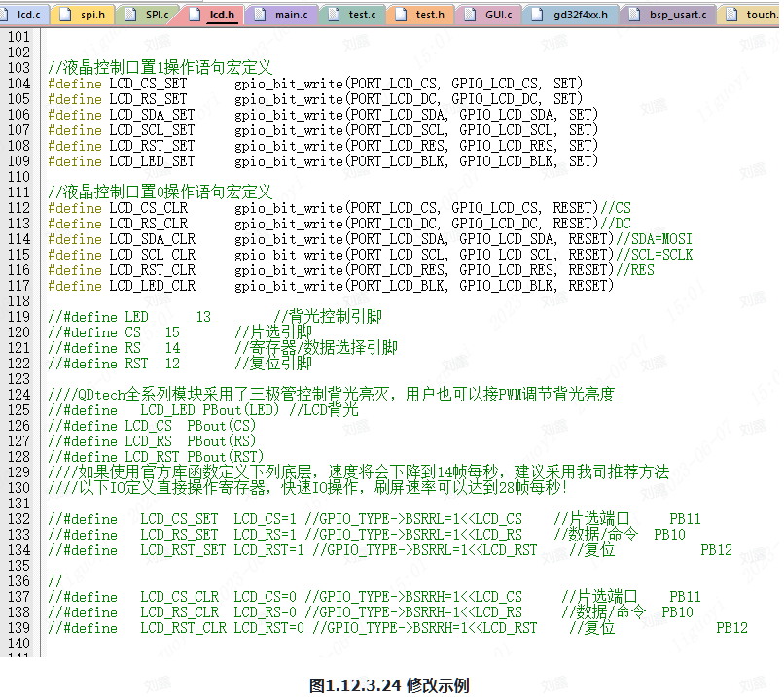Click the //SCL=SCLK comment
The image size is (784, 697).
(x=654, y=255)
